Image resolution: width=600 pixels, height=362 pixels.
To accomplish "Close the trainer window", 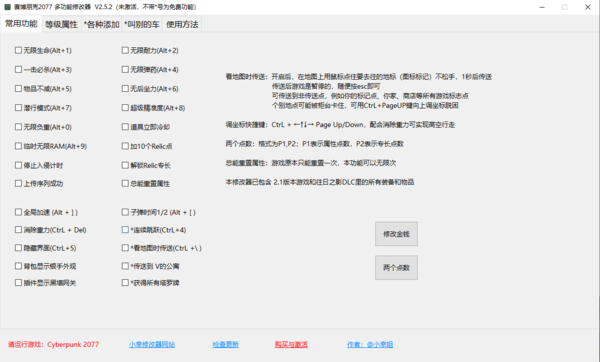I will coord(588,7).
